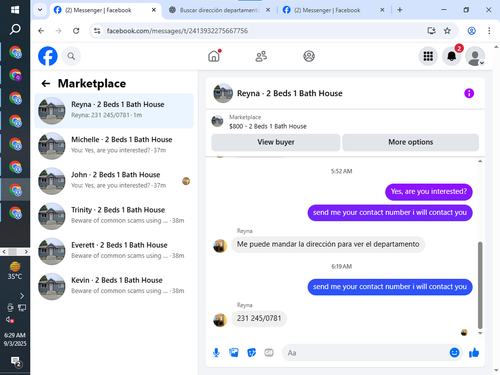This screenshot has width=500, height=375.
Task: Open the emoji picker smiley
Action: (x=454, y=353)
